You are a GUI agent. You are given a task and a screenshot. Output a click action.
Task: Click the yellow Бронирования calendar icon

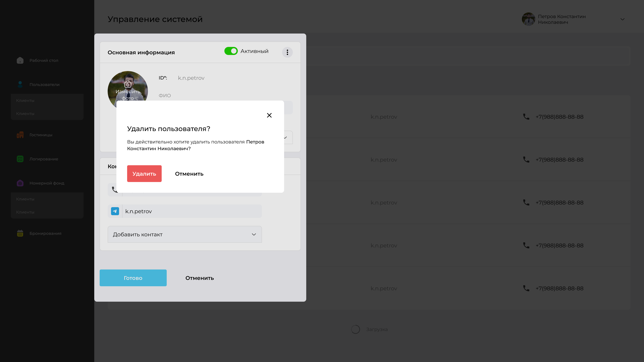[20, 233]
